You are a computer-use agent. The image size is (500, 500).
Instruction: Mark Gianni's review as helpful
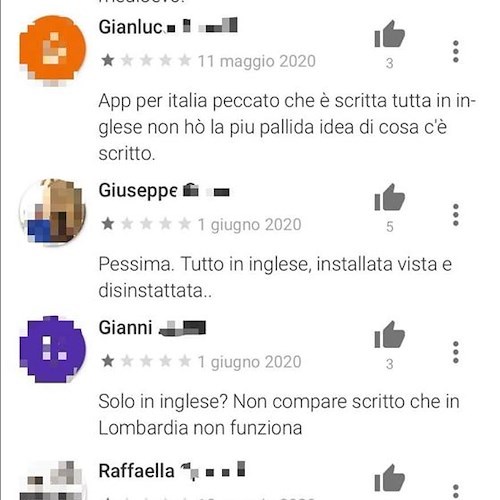[389, 334]
